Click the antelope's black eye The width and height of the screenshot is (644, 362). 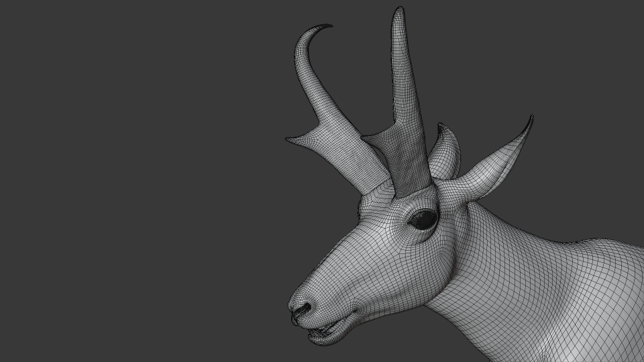[x=424, y=220]
